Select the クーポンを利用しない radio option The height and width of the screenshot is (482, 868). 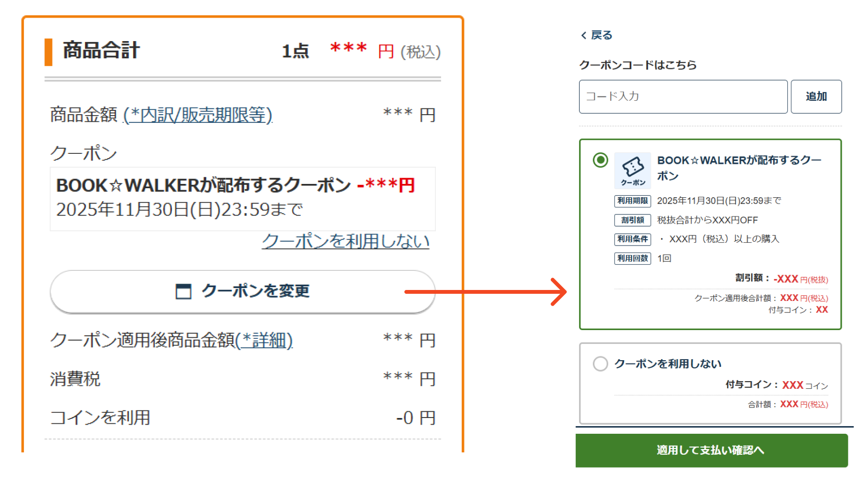(x=600, y=364)
